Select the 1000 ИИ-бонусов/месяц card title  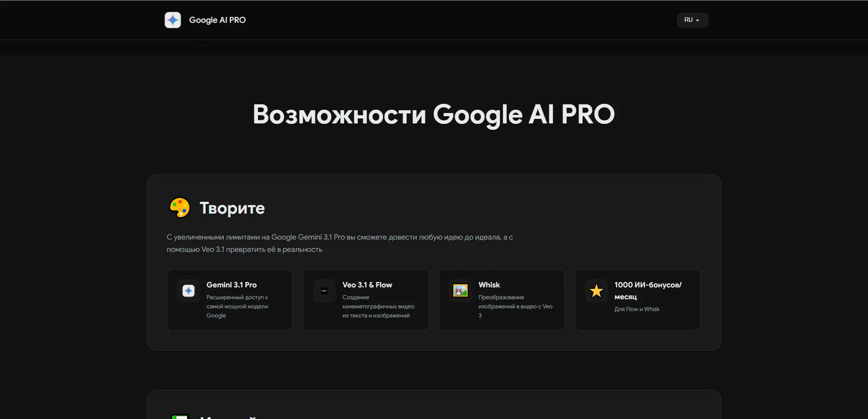pos(648,291)
